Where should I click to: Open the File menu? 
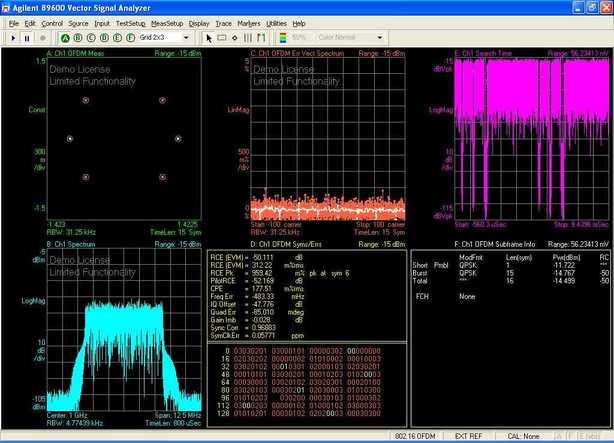point(14,24)
